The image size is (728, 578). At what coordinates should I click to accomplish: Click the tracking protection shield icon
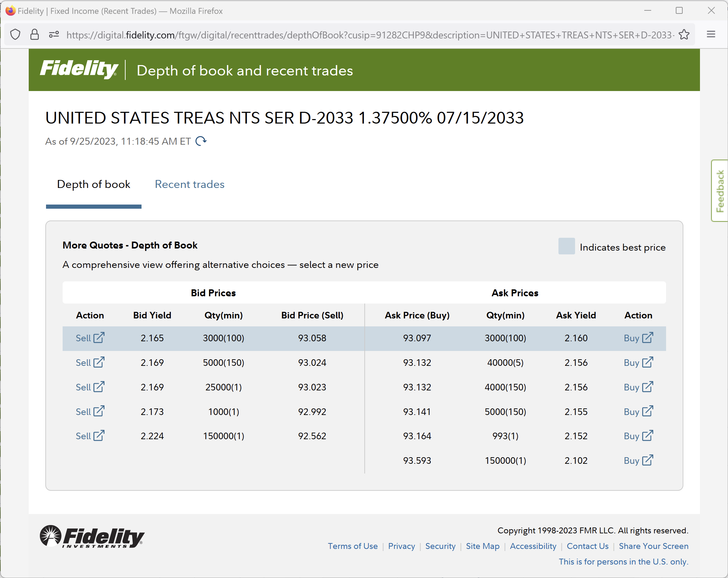pyautogui.click(x=16, y=35)
